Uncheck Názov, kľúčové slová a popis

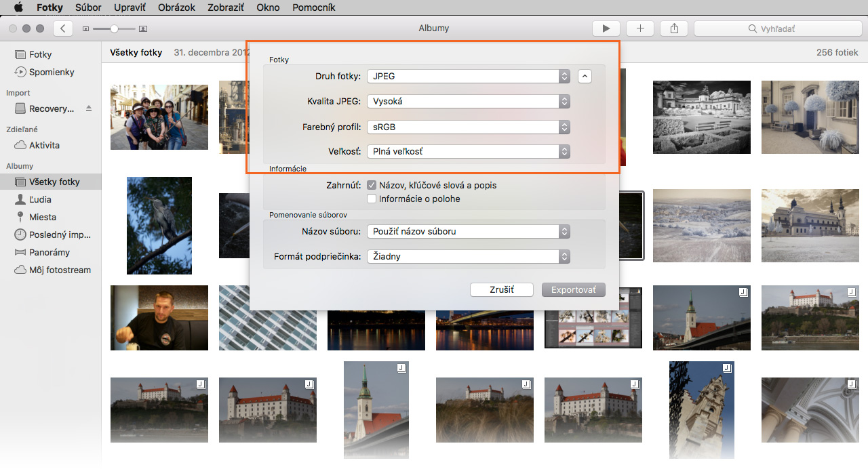pyautogui.click(x=372, y=185)
